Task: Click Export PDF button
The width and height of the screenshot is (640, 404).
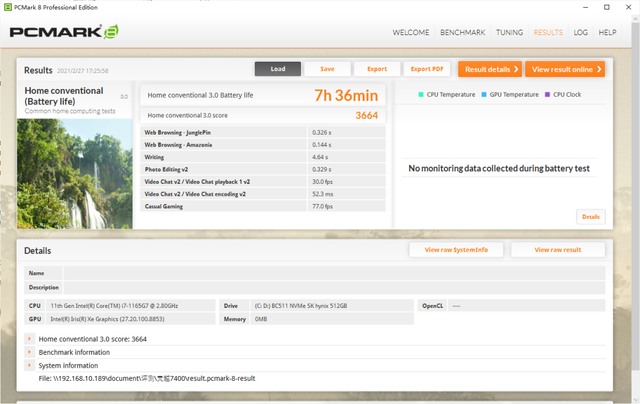Action: coord(427,69)
